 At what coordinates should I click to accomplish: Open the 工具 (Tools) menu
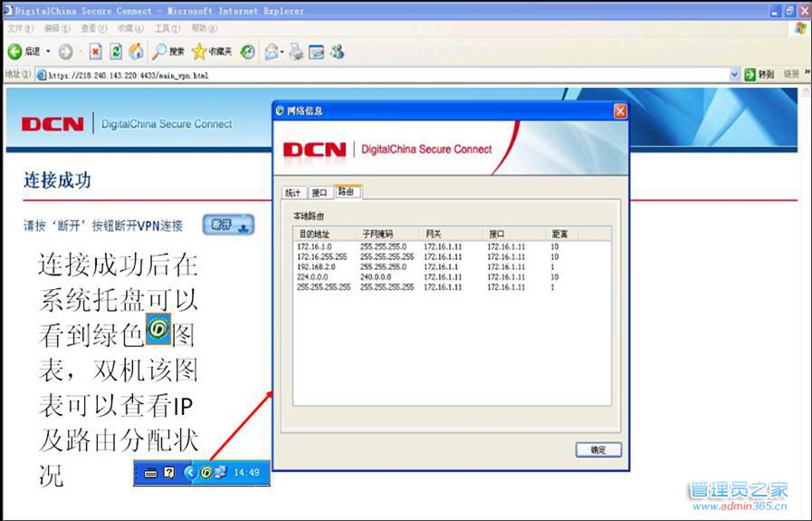167,28
